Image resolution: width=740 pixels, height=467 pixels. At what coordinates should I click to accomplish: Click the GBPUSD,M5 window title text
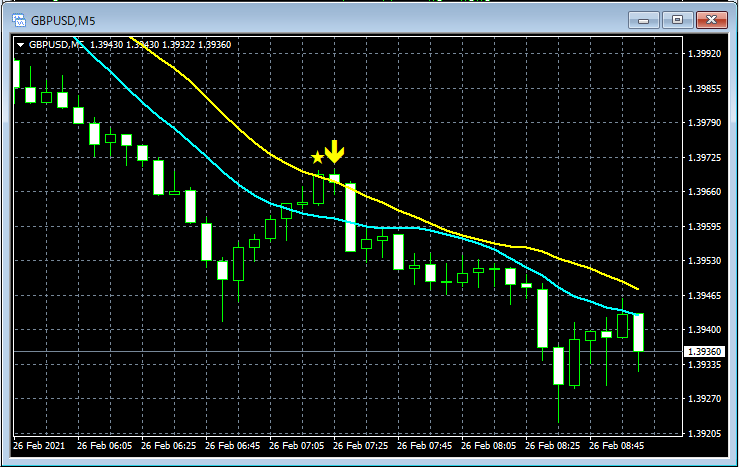63,21
